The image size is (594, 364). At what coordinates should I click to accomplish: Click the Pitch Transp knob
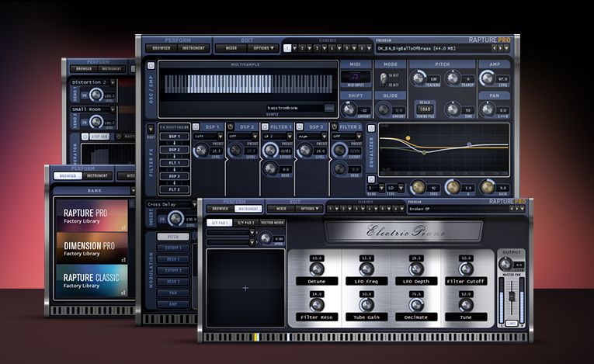click(x=453, y=78)
